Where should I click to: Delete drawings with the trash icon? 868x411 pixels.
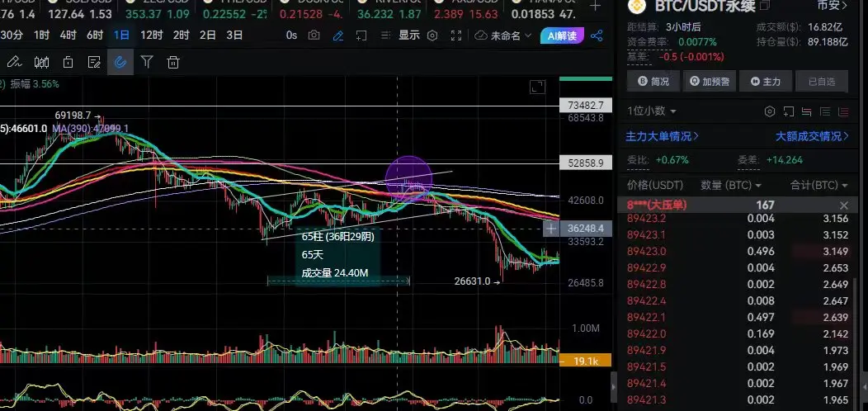[x=173, y=62]
